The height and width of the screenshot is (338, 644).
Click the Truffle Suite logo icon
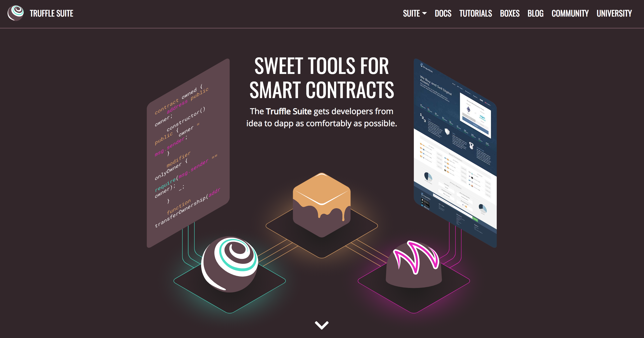coord(17,13)
